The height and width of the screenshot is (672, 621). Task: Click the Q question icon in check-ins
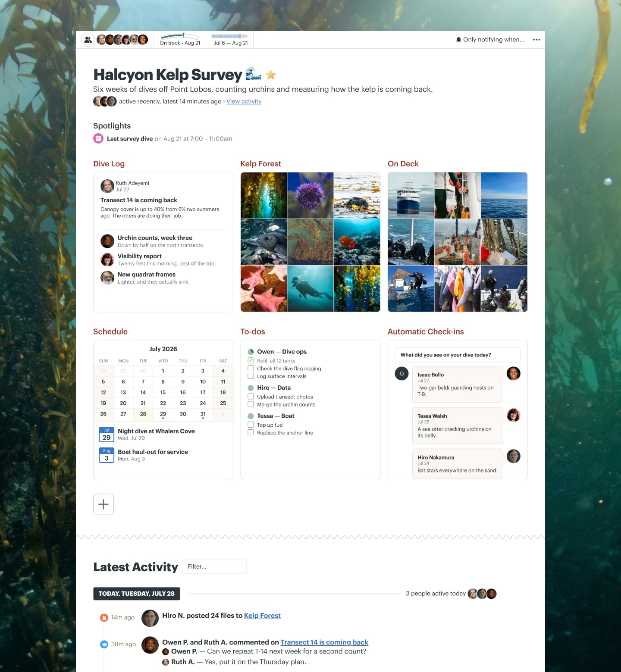pyautogui.click(x=401, y=374)
